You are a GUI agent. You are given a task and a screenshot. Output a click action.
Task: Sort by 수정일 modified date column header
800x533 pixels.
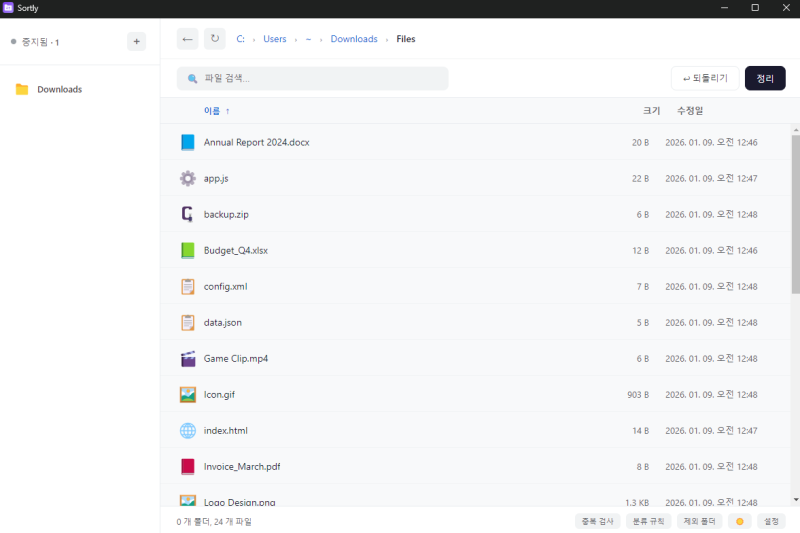coord(690,111)
